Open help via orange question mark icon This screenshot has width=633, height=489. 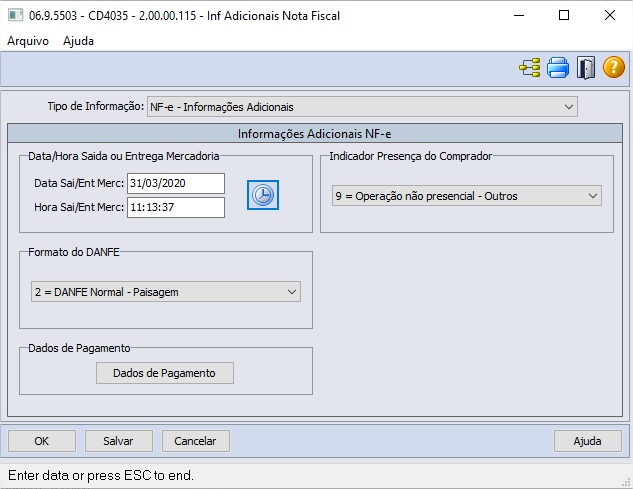tap(614, 67)
